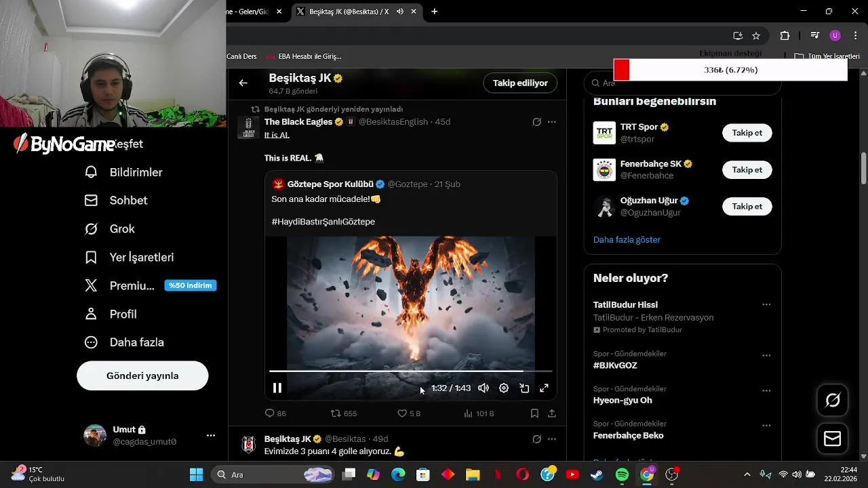Toggle picture-in-picture for the video

pyautogui.click(x=524, y=388)
